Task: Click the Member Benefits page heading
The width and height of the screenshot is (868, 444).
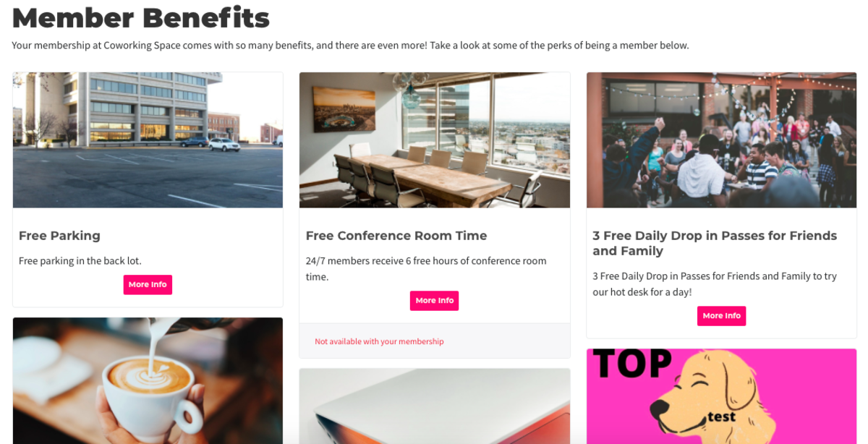Action: 141,17
